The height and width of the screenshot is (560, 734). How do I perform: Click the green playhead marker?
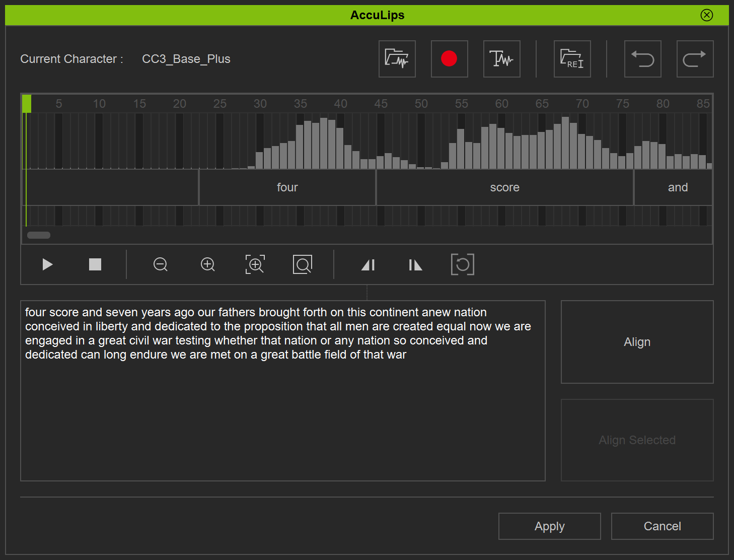click(27, 104)
